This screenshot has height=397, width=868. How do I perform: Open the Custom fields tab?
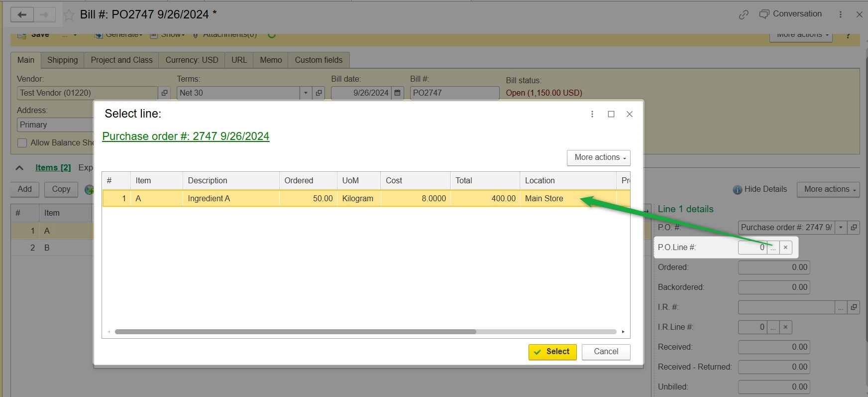click(x=319, y=60)
